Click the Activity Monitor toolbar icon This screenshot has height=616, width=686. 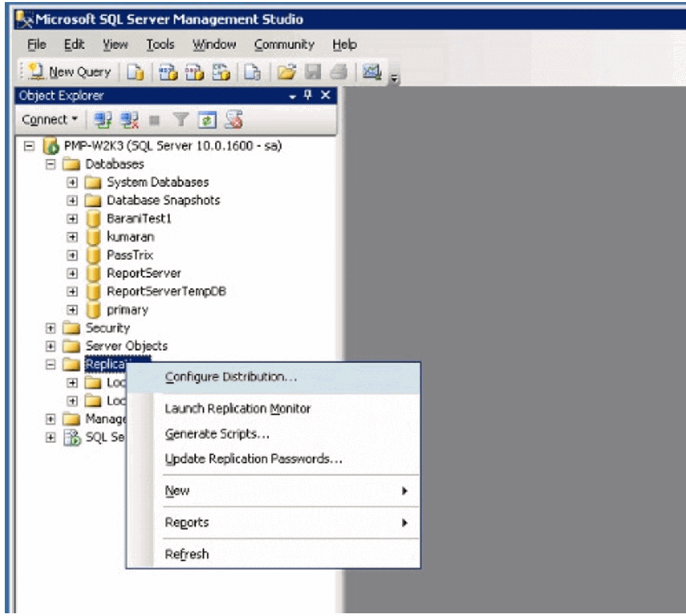[x=371, y=72]
